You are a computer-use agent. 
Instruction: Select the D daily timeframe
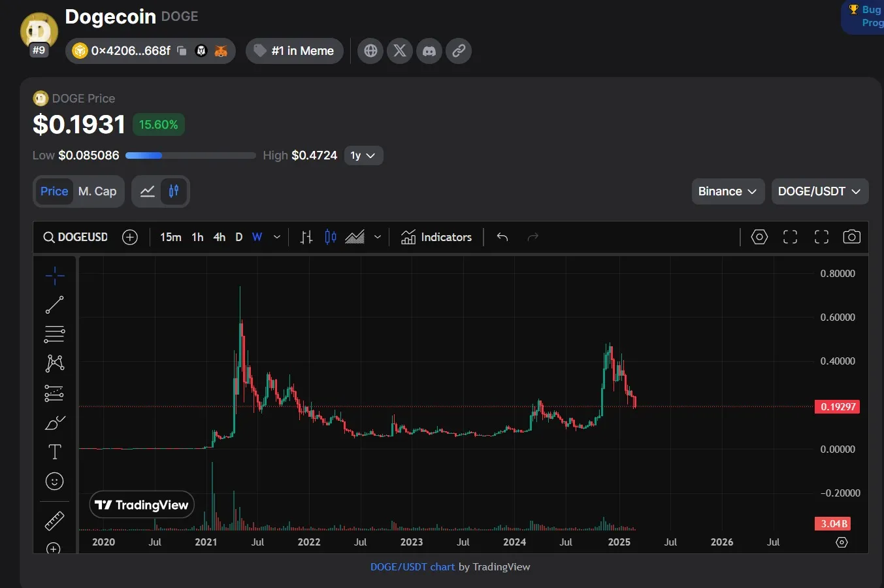coord(239,237)
